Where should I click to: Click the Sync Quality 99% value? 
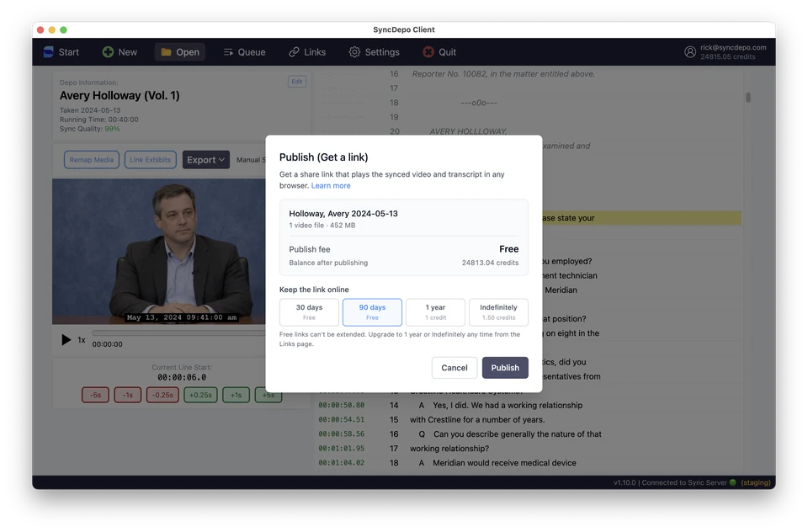click(x=112, y=129)
